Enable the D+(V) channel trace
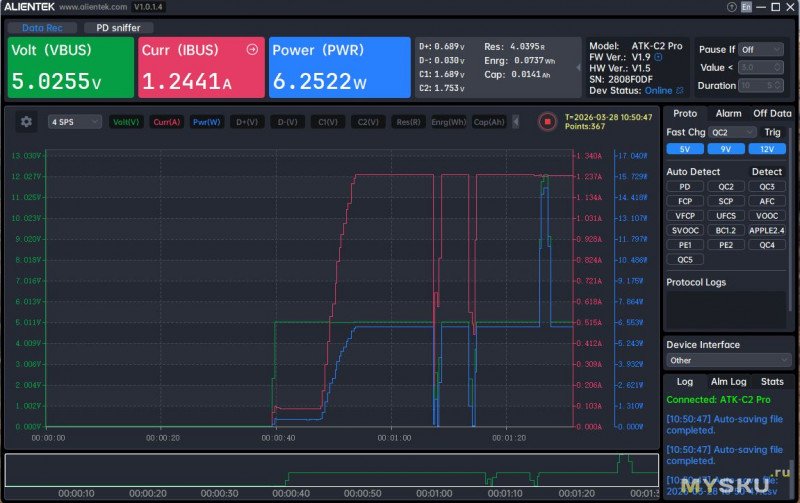Viewport: 800px width, 503px height. (246, 122)
